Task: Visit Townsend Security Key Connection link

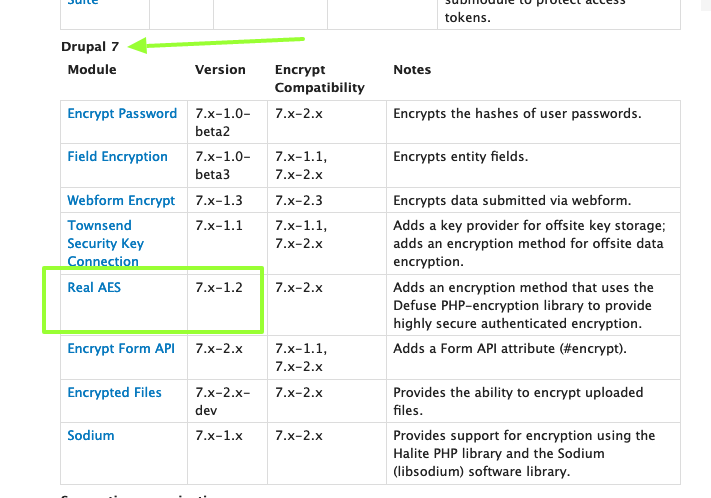Action: [106, 244]
